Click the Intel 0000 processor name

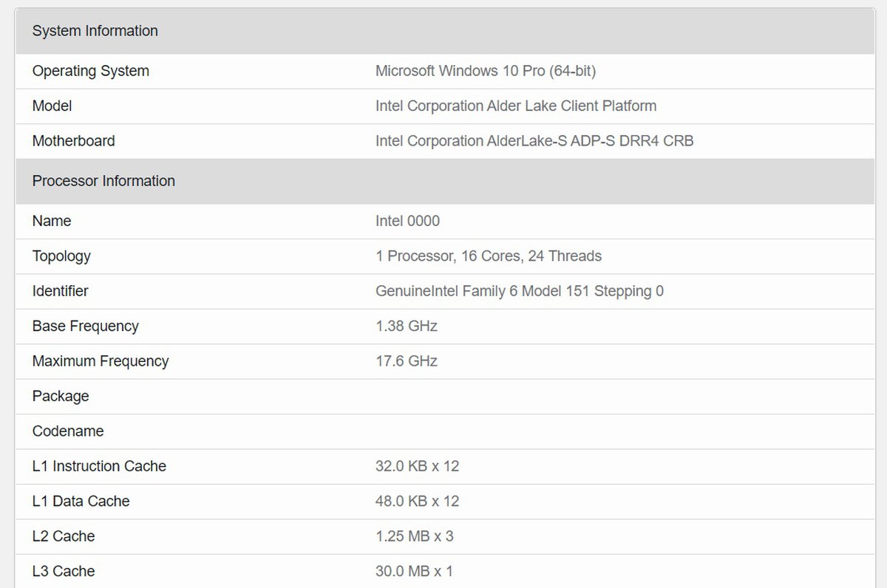(407, 221)
